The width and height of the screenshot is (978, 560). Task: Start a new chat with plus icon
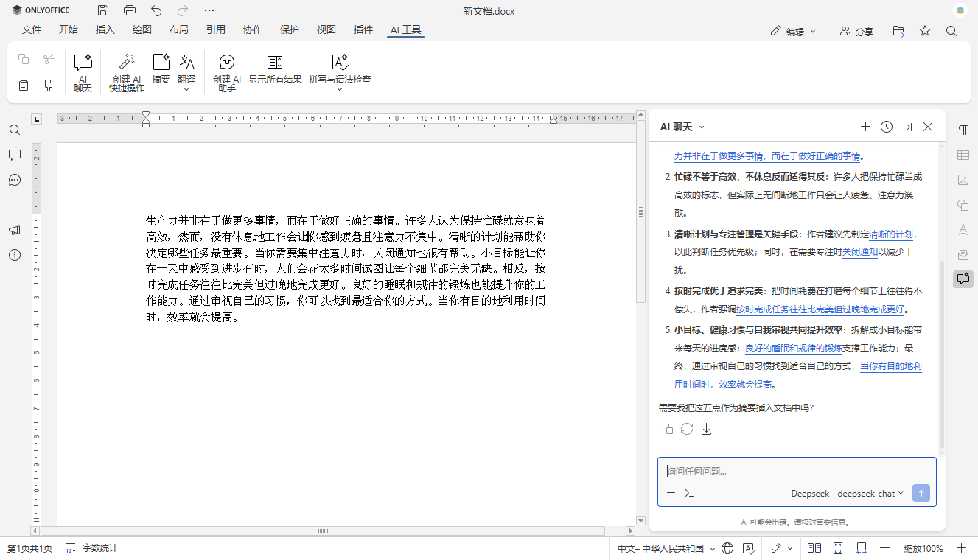[866, 127]
